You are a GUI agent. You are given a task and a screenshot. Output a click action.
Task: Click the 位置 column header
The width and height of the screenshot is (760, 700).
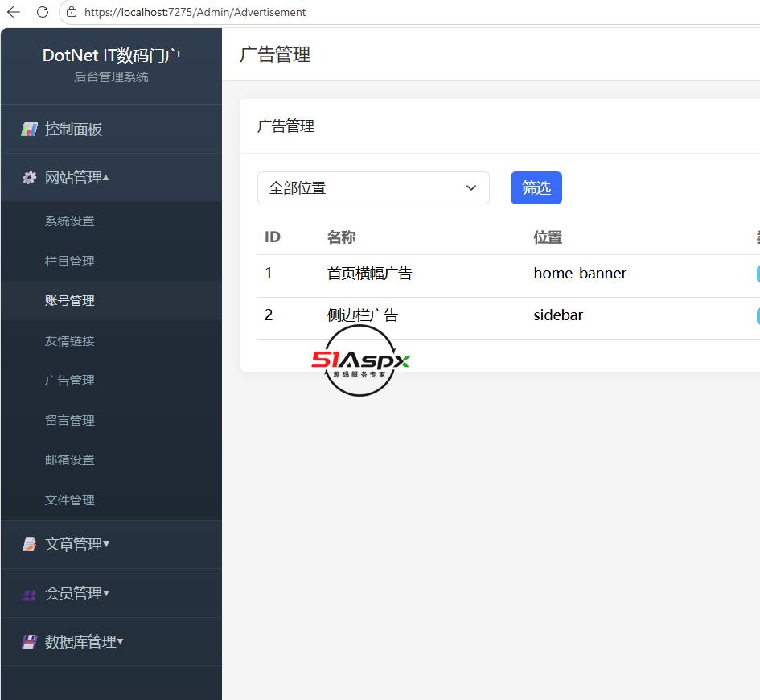[x=548, y=237]
